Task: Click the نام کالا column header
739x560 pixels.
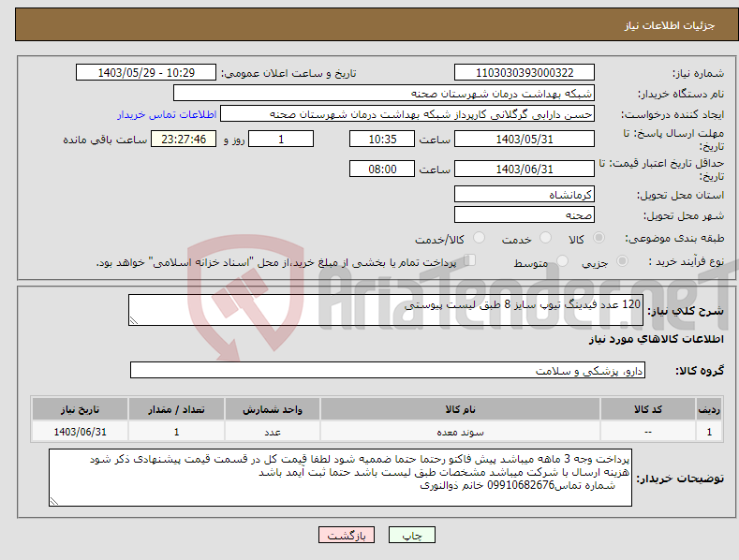Action: tap(460, 409)
